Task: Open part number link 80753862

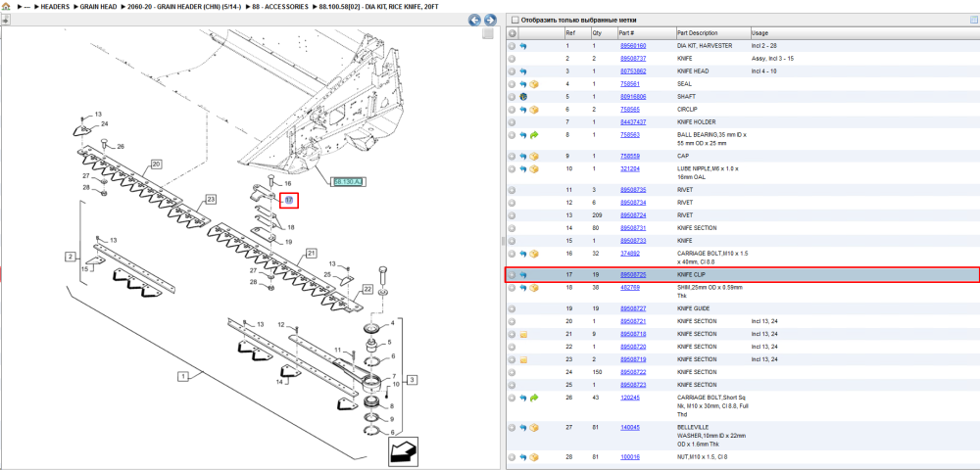Action: [632, 71]
